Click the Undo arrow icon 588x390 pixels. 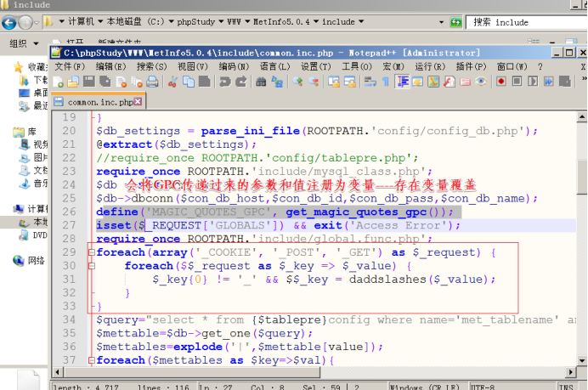225,82
